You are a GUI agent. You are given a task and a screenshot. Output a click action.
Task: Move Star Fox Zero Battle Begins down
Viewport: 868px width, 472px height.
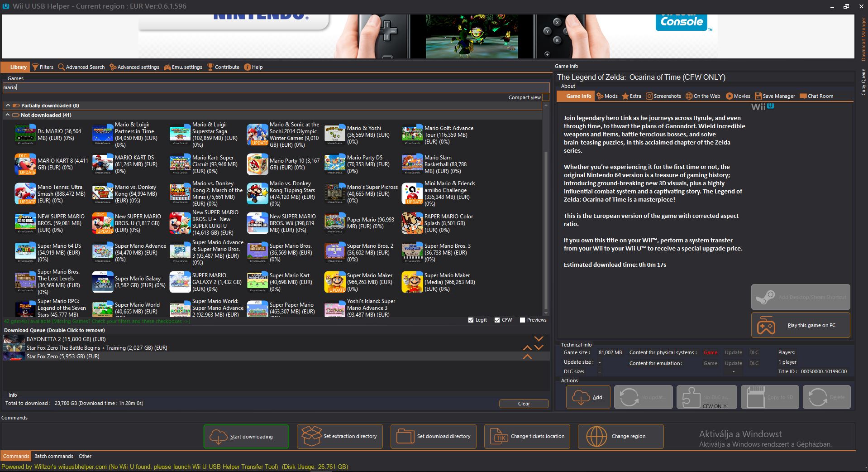539,348
